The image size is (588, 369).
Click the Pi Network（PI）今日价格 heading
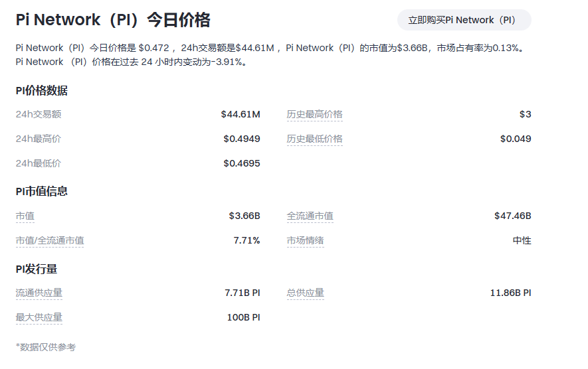click(x=113, y=20)
